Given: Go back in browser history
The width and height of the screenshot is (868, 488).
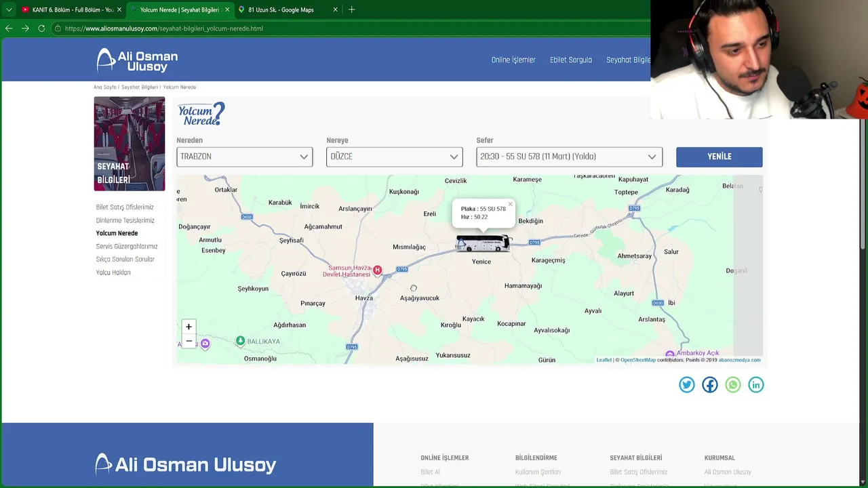Looking at the screenshot, I should pyautogui.click(x=9, y=28).
